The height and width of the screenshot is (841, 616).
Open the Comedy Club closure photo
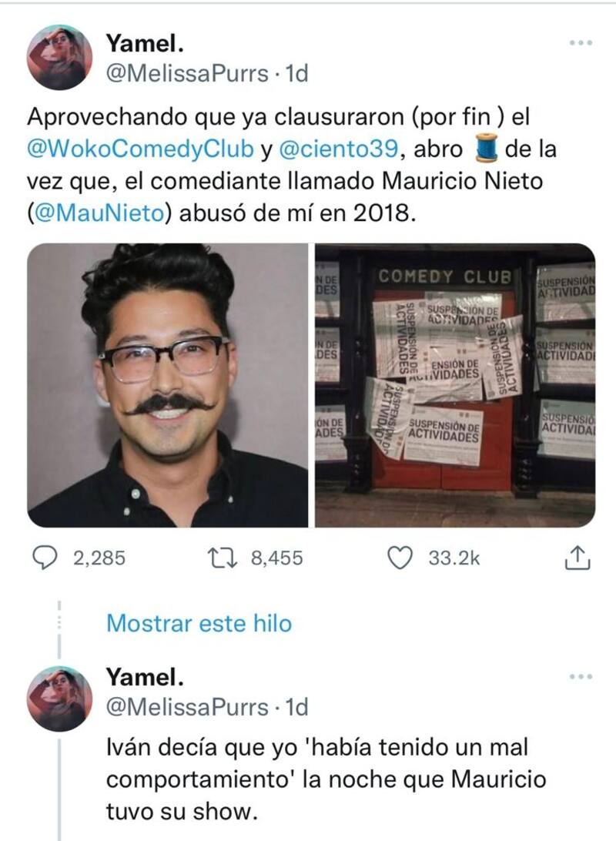pos(454,385)
